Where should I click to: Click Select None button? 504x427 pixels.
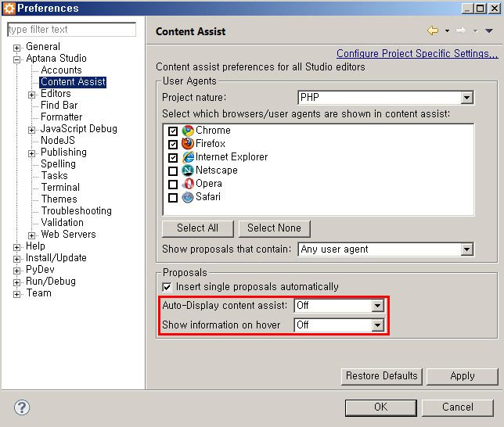point(274,228)
